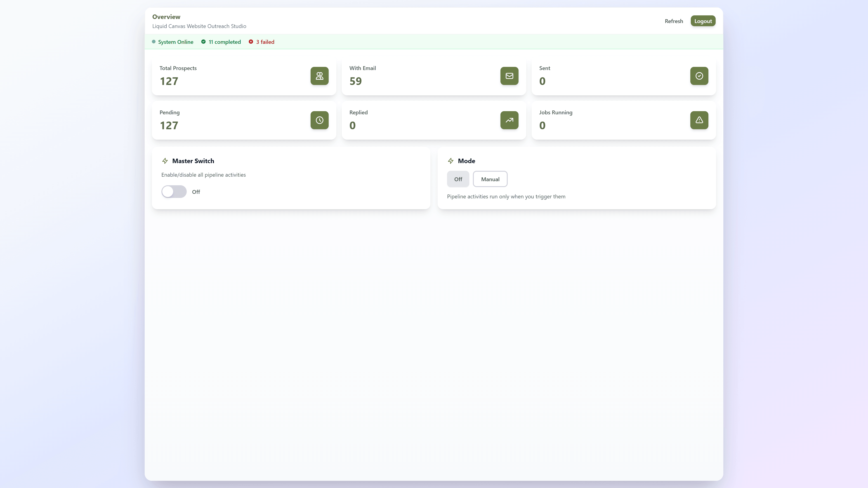
Task: Select the Pending stats card
Action: pos(244,120)
